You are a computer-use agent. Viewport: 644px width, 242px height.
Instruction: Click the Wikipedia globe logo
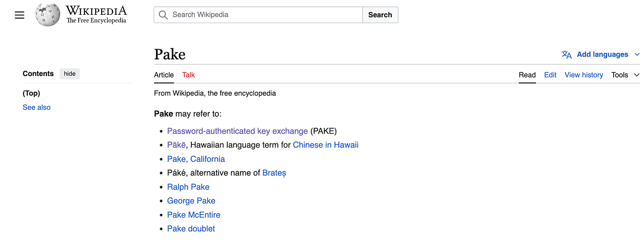[48, 15]
